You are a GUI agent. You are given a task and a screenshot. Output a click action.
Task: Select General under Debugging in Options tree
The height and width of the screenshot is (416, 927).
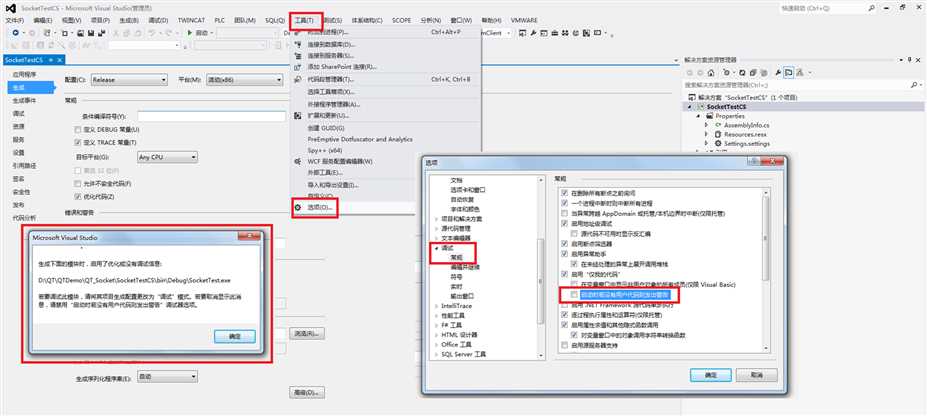point(457,258)
